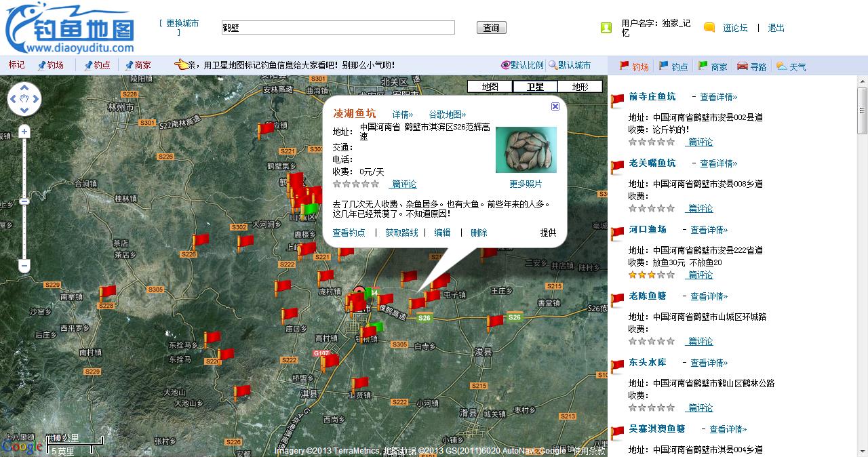Click the 查询 search button
The width and height of the screenshot is (868, 457).
tap(492, 28)
